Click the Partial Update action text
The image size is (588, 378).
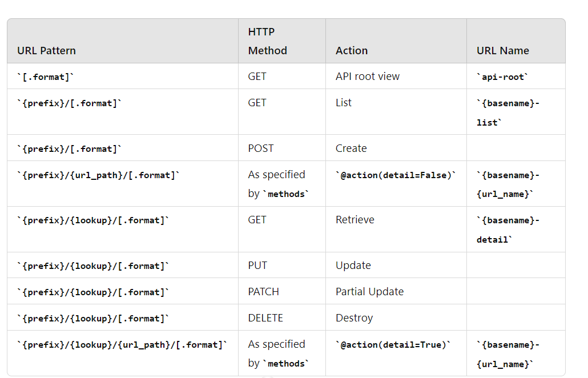click(369, 292)
